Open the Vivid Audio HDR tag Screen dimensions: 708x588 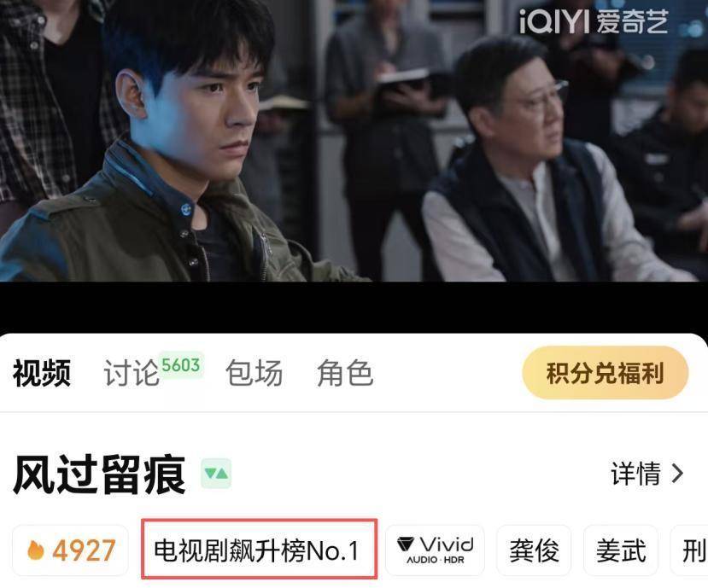pyautogui.click(x=435, y=550)
